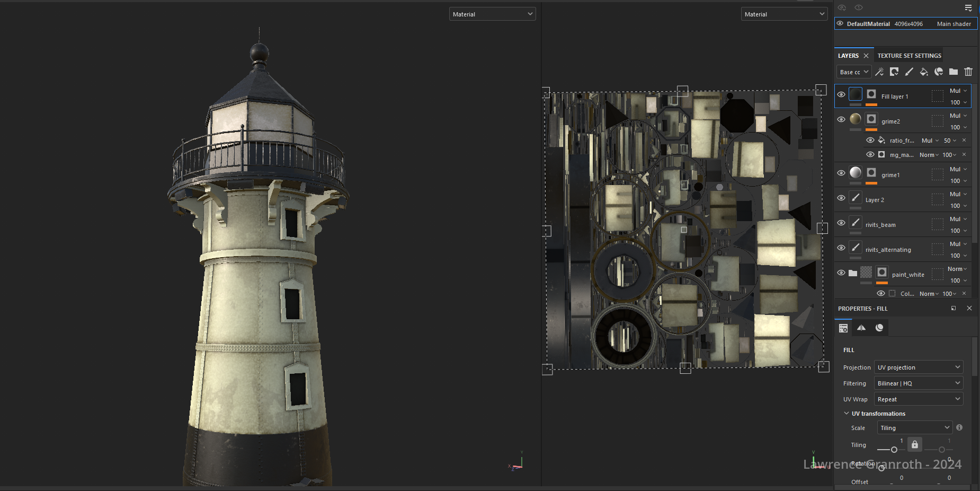Hide the rivits_beam layer
This screenshot has height=491, width=980.
[x=841, y=223]
